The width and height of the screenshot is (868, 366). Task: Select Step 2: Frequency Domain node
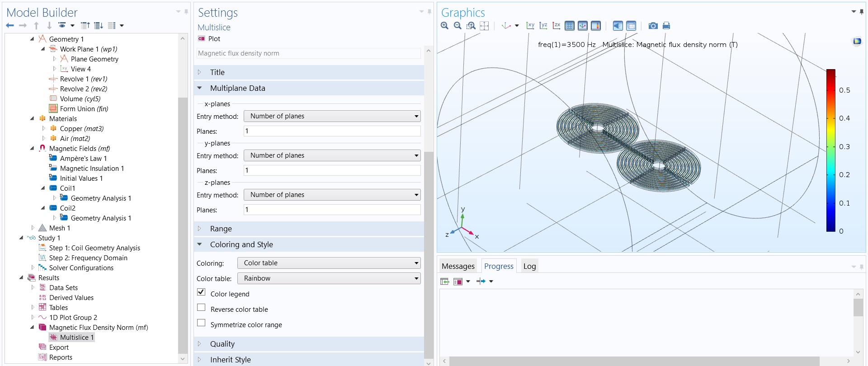[88, 258]
